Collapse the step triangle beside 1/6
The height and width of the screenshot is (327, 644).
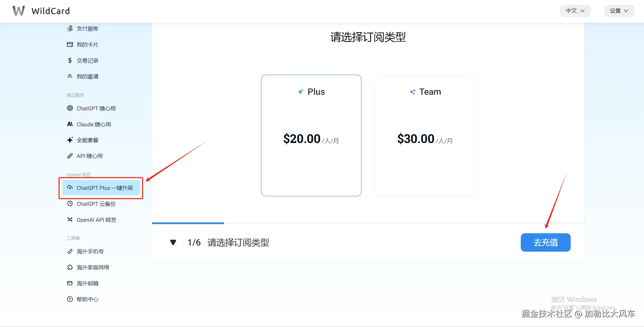click(173, 242)
